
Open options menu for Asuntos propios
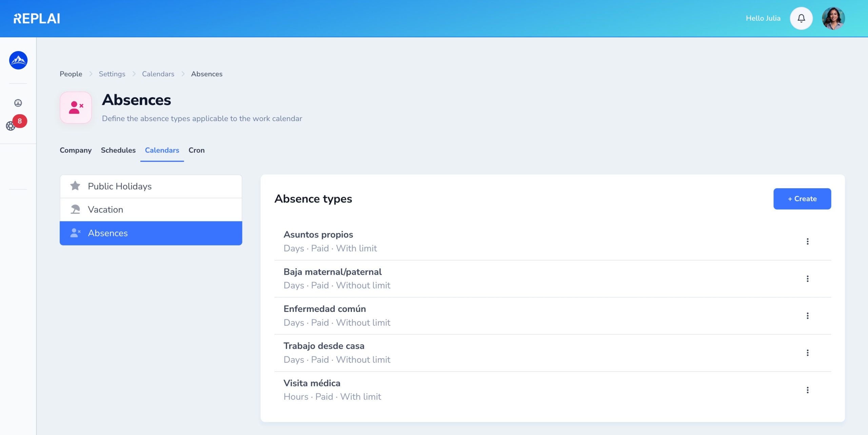808,241
